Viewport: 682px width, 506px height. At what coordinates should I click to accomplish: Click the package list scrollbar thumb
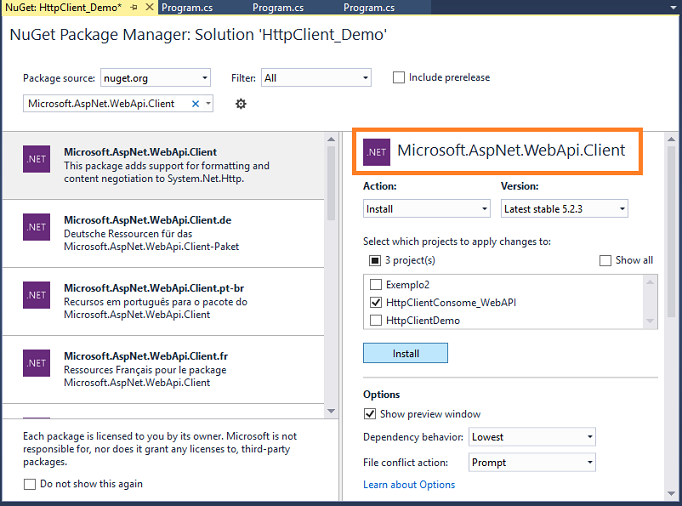click(331, 183)
